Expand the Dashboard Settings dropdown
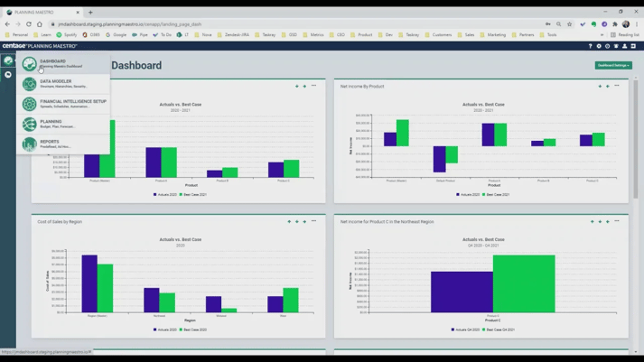The image size is (644, 362). tap(613, 65)
